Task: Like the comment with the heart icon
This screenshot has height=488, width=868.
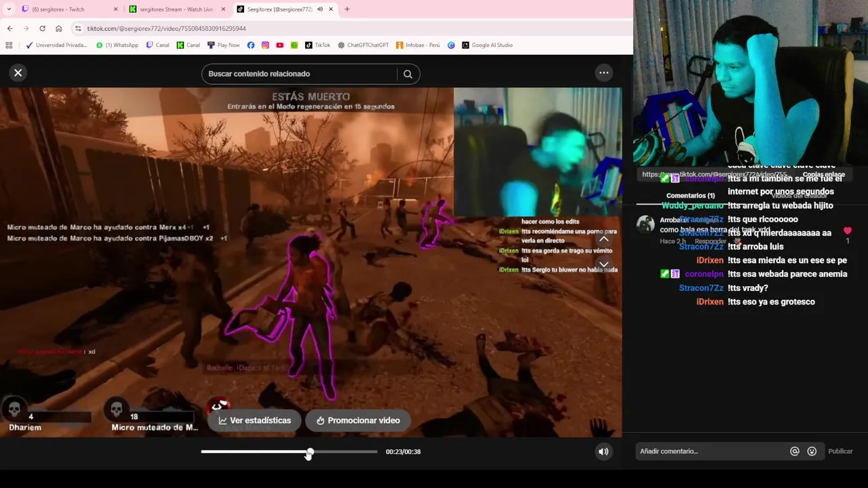Action: [847, 231]
